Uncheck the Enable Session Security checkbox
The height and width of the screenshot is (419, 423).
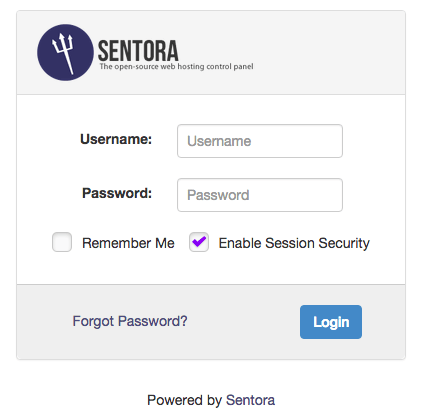(199, 242)
